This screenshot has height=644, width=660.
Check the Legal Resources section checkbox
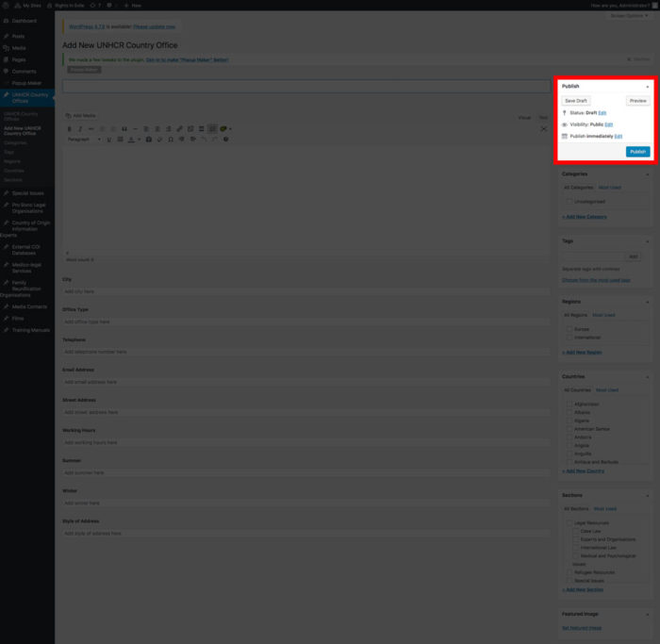click(x=569, y=522)
